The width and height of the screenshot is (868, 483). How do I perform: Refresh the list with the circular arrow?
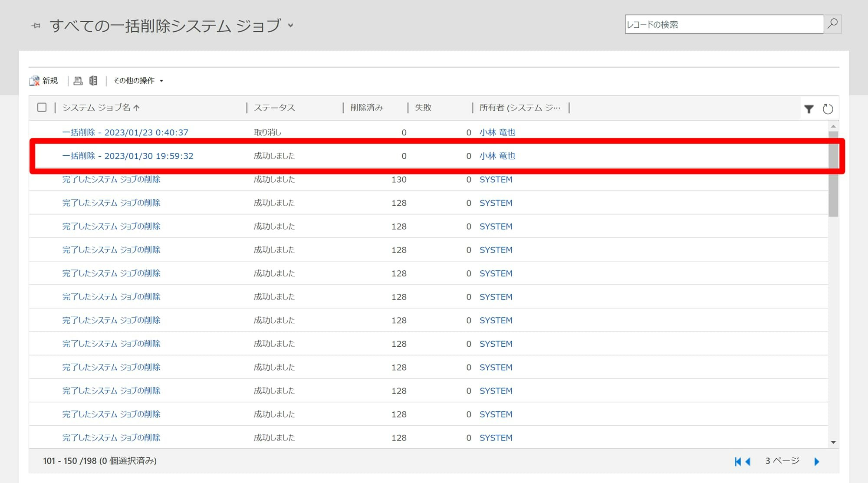[x=828, y=109]
